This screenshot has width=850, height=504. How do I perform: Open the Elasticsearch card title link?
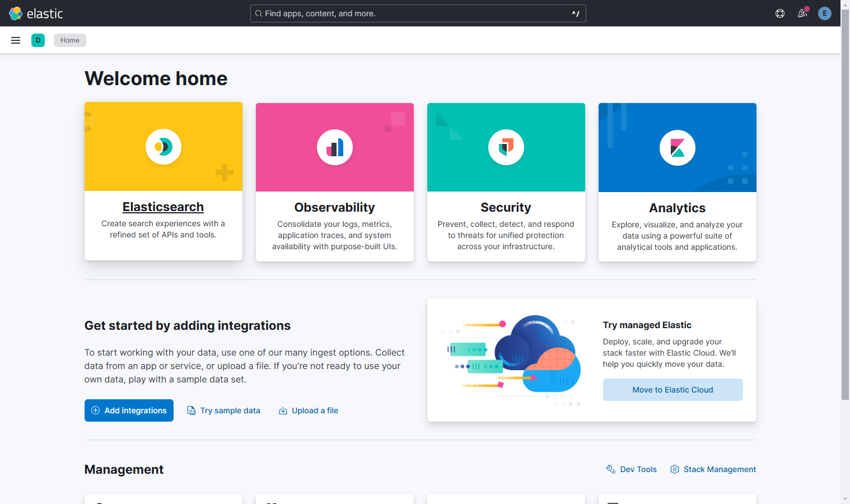pyautogui.click(x=164, y=207)
